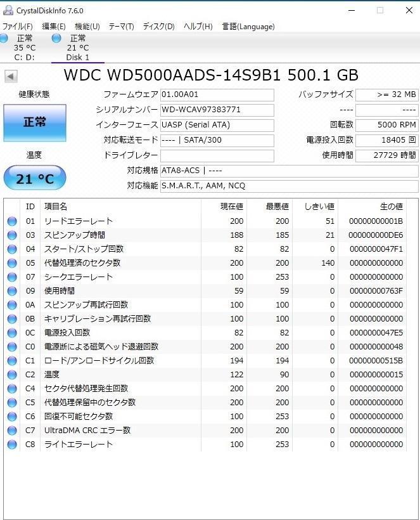Click status orb for 0A スピンアップ再試行回数
Screen dimensions: 420x520
(x=12, y=305)
